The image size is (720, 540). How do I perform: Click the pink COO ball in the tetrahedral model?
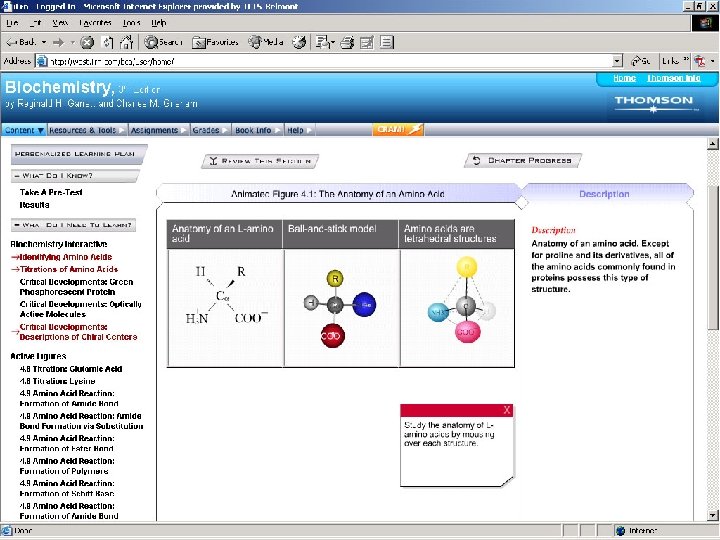pyautogui.click(x=467, y=332)
